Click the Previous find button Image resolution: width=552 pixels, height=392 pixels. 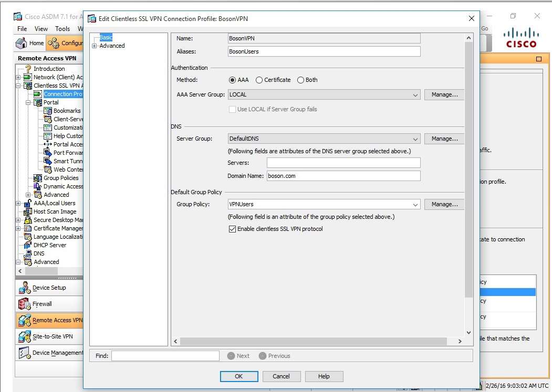275,356
